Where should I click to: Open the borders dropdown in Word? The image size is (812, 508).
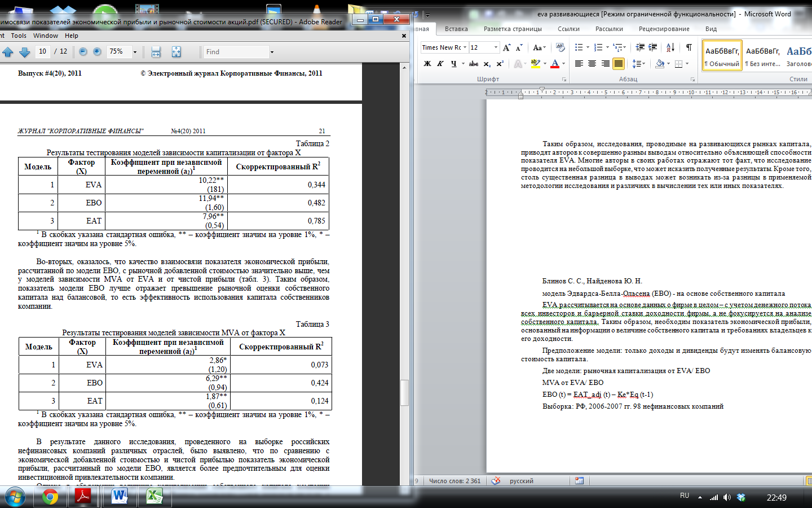click(x=687, y=64)
